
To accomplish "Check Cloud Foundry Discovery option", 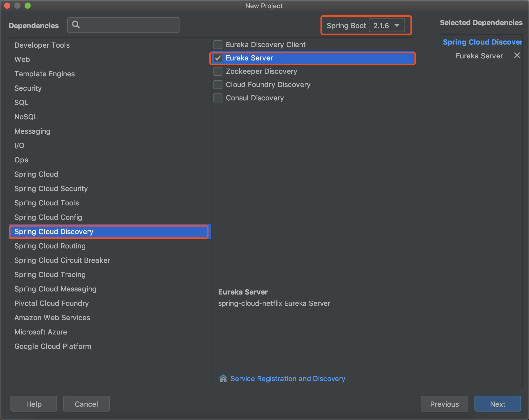I will [218, 85].
